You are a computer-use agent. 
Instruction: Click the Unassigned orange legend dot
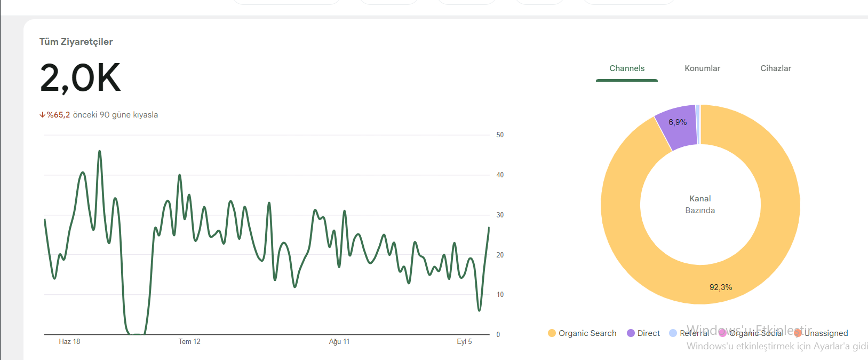(x=798, y=333)
